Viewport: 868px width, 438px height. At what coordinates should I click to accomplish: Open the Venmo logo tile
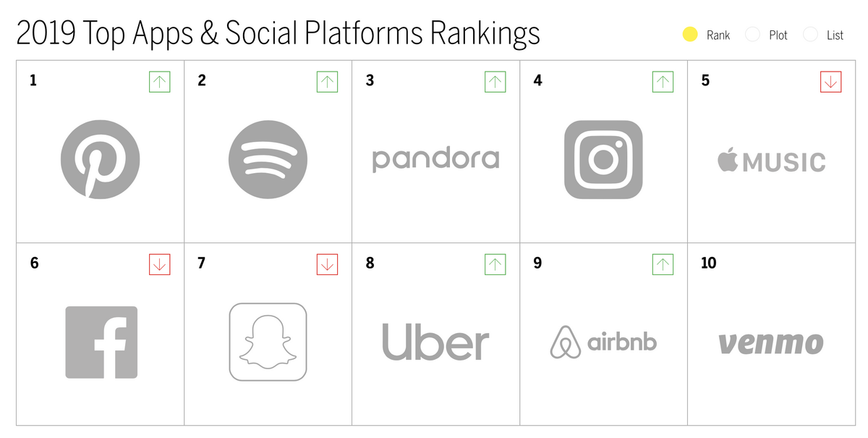(x=771, y=343)
